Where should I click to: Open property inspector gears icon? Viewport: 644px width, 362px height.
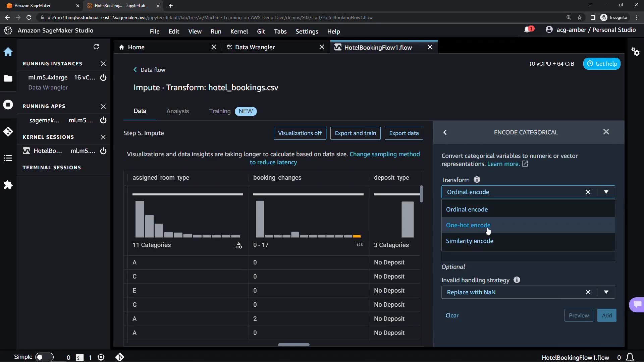pos(635,52)
